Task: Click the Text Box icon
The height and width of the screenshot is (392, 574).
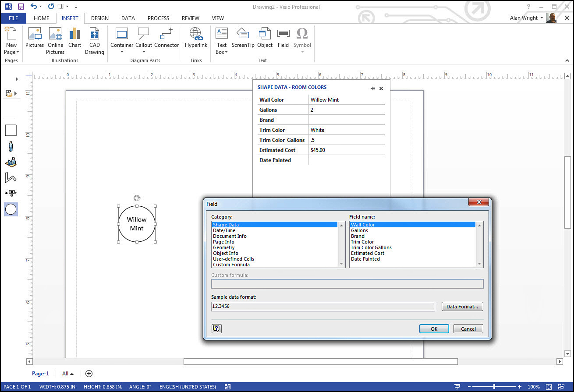Action: 222,34
